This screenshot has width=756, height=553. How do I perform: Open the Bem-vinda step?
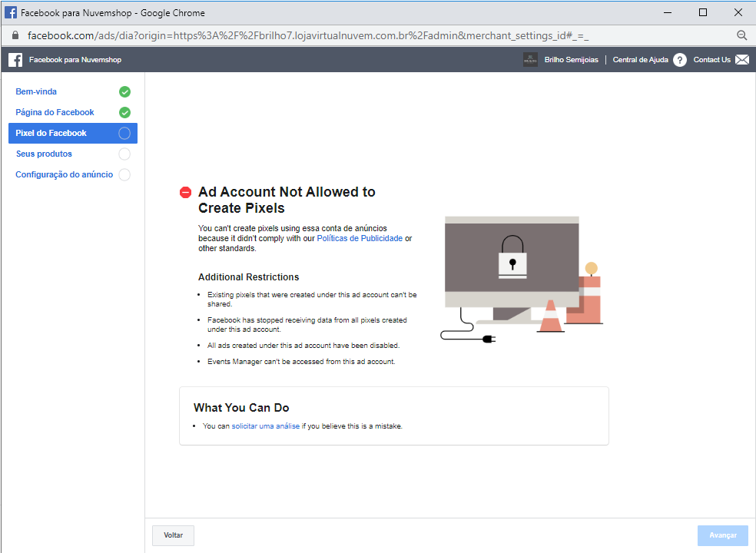[x=36, y=91]
